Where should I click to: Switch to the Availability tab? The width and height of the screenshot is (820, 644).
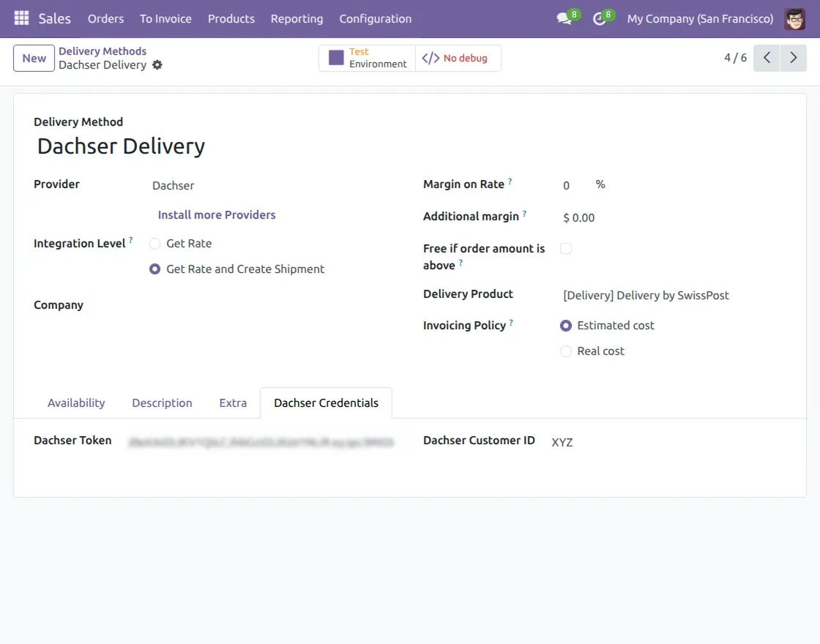(76, 403)
